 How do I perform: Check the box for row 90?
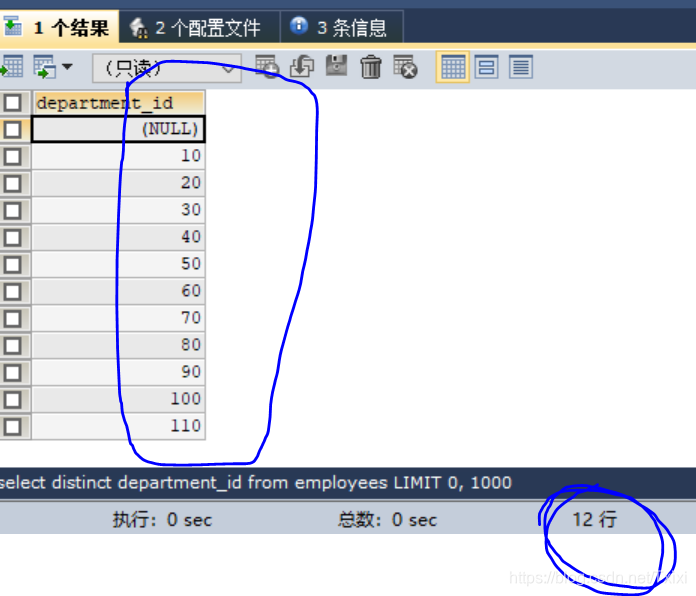[12, 373]
